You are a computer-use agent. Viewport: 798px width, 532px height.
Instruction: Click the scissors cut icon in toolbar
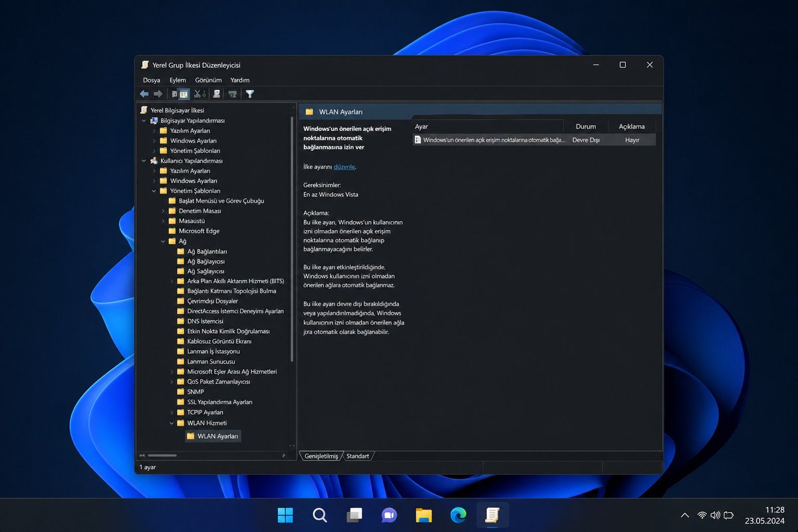coord(198,94)
